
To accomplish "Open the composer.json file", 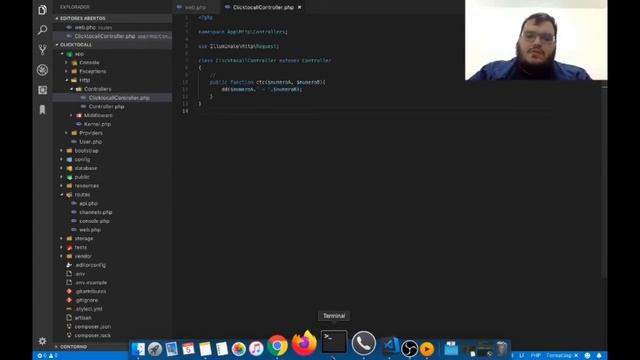I will click(x=93, y=327).
